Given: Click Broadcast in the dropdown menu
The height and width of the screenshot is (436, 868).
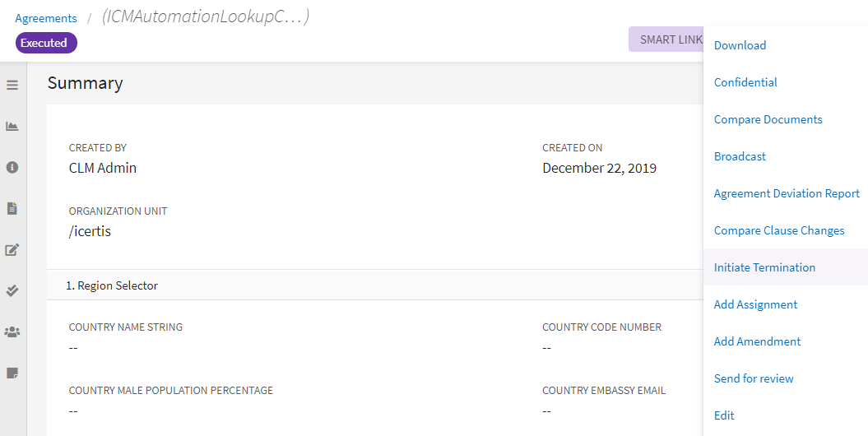Looking at the screenshot, I should tap(740, 156).
